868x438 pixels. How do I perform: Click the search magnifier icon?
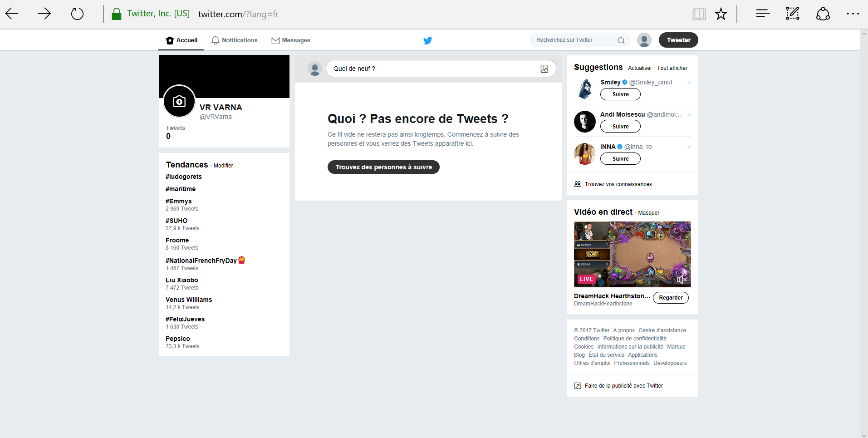[x=621, y=40]
